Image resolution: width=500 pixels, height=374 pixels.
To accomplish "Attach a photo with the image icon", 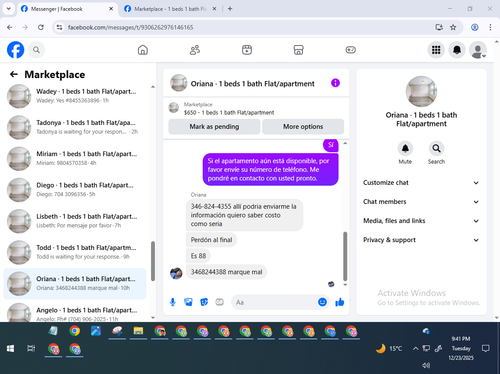I will point(188,302).
